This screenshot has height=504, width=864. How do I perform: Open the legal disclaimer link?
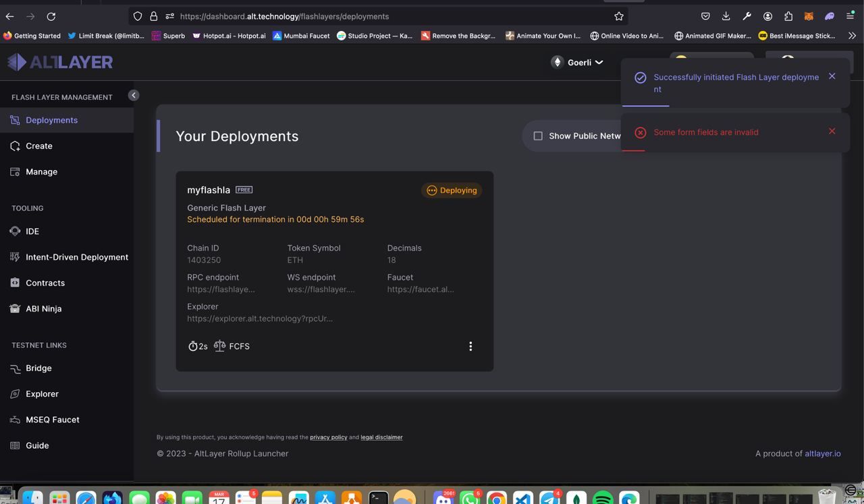click(x=381, y=437)
